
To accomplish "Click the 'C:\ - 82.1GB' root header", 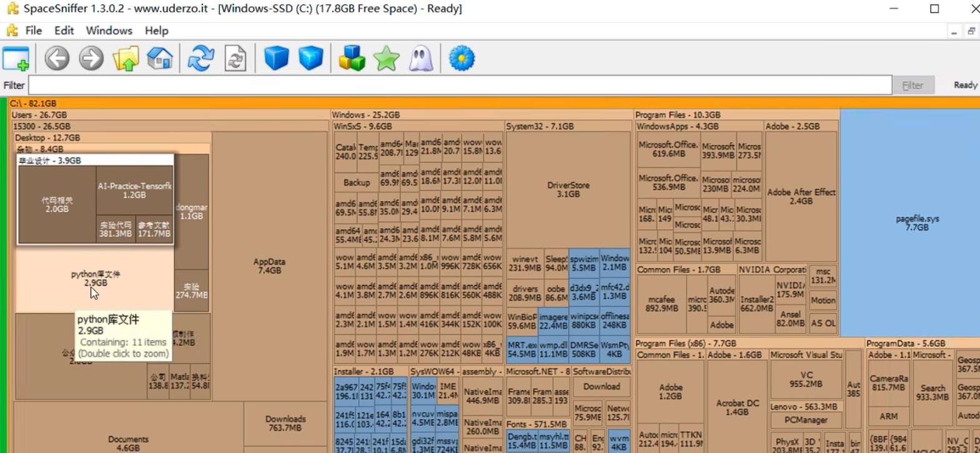I will [33, 103].
